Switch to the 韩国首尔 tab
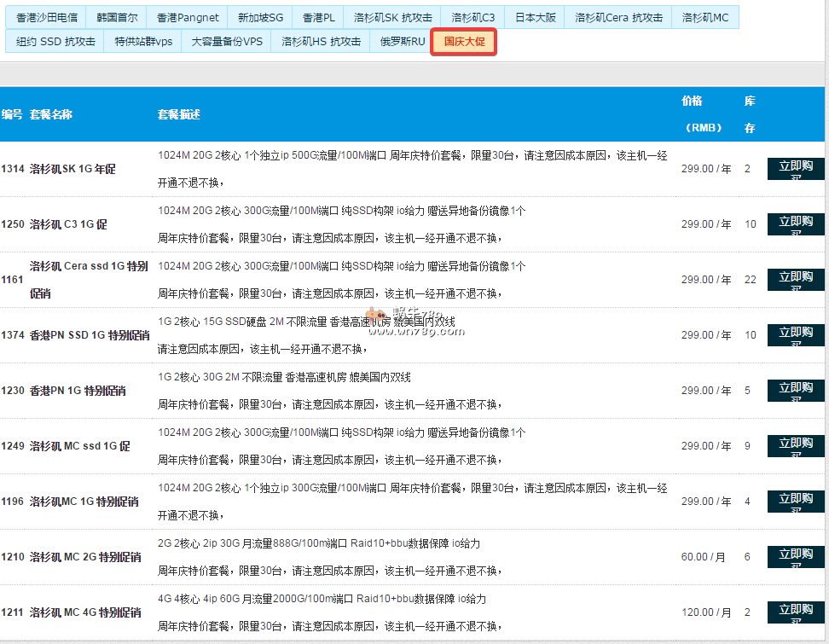 click(116, 17)
